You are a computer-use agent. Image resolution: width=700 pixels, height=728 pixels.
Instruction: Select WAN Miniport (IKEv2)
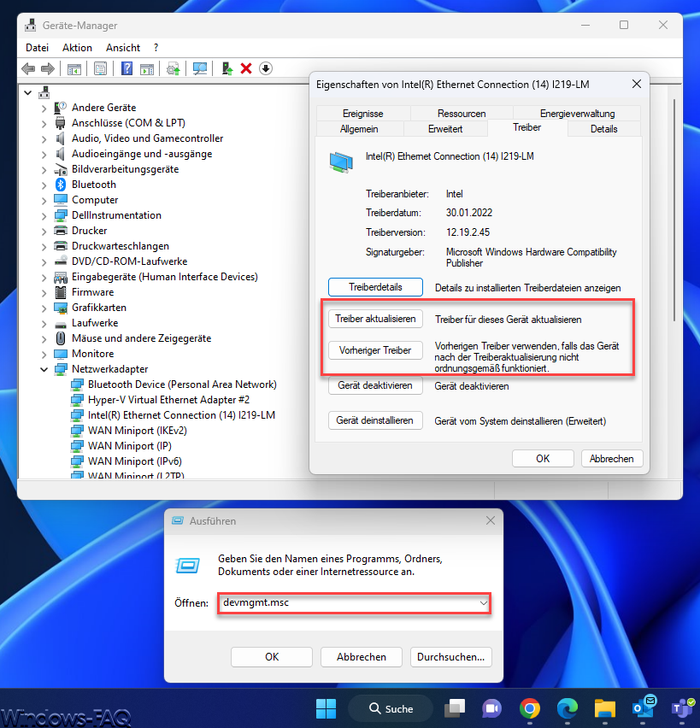pyautogui.click(x=138, y=431)
